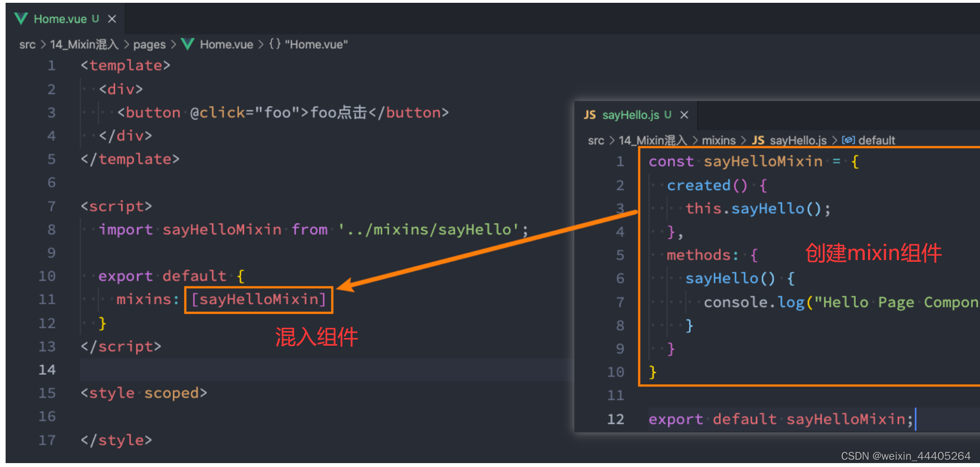The height and width of the screenshot is (467, 980).
Task: Click 'sayHello()' method definition on line 6
Action: [x=730, y=279]
